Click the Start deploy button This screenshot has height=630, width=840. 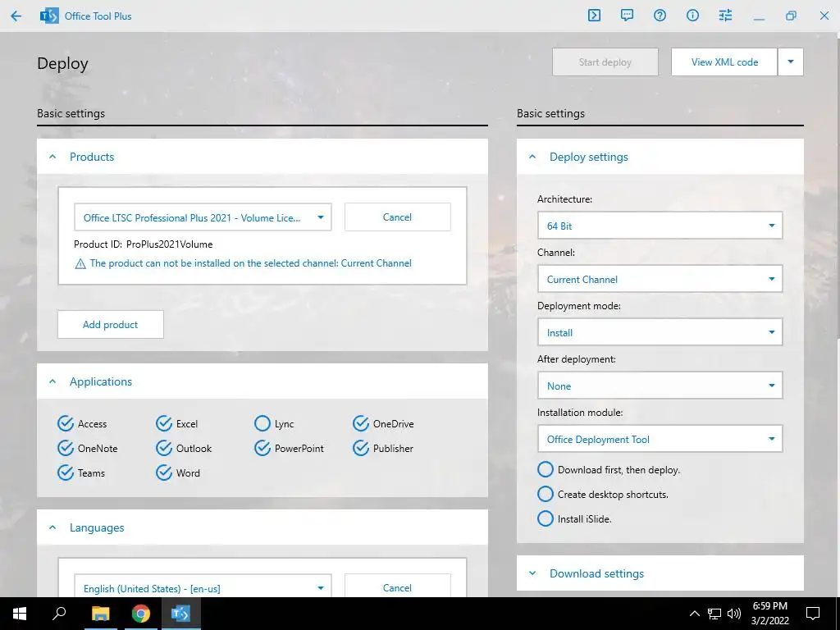(x=605, y=62)
